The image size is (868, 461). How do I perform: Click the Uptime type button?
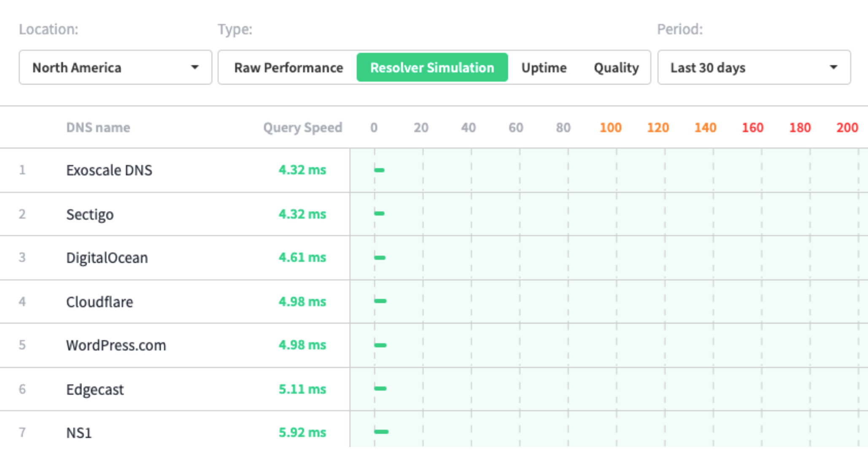point(544,68)
